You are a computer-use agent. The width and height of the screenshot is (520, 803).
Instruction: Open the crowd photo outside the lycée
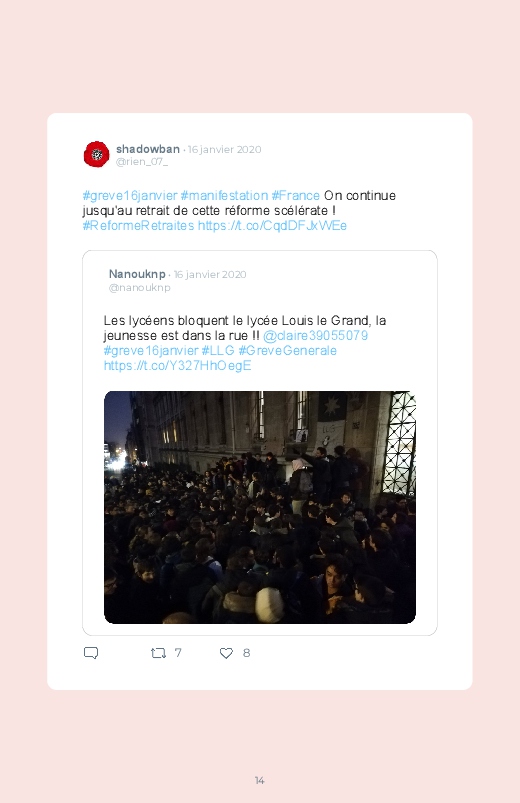260,508
